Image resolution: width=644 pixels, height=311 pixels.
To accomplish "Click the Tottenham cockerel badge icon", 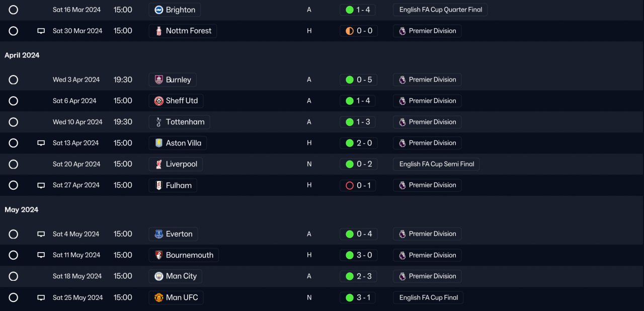I will click(x=159, y=122).
